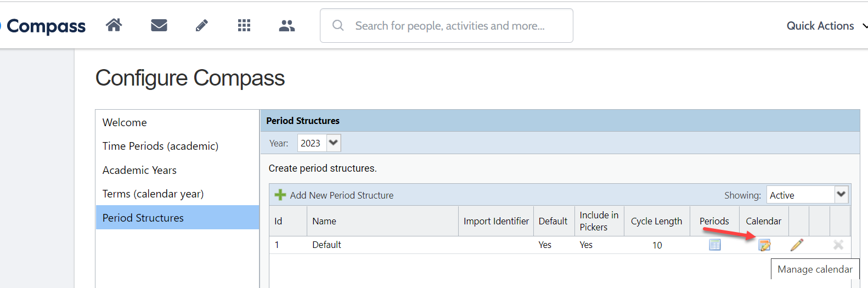Viewport: 868px width, 288px height.
Task: Open the Showing Active filter dropdown
Action: 841,194
